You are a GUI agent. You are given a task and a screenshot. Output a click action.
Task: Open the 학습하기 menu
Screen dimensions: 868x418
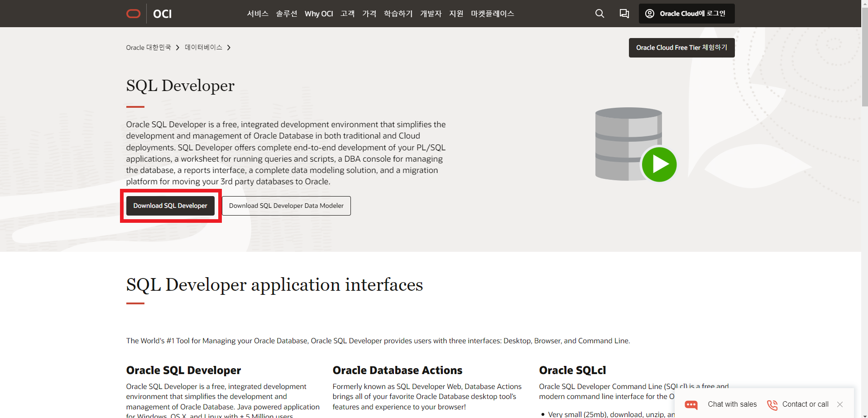[x=398, y=14]
